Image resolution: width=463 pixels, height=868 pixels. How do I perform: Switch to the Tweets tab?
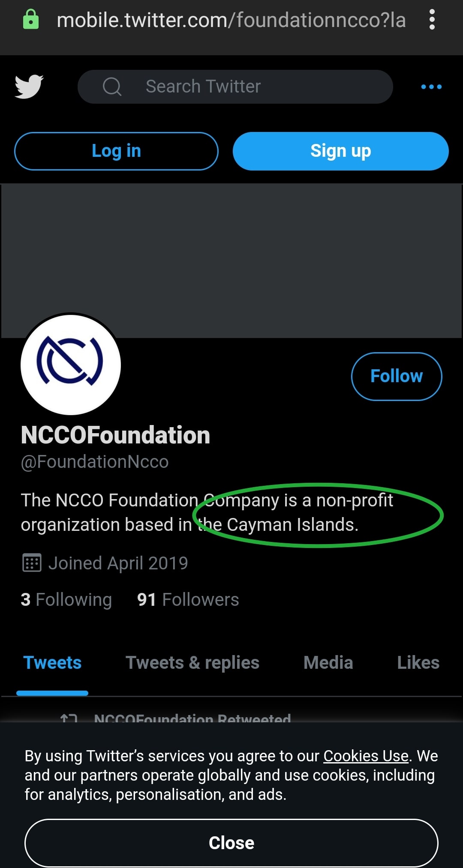[52, 663]
